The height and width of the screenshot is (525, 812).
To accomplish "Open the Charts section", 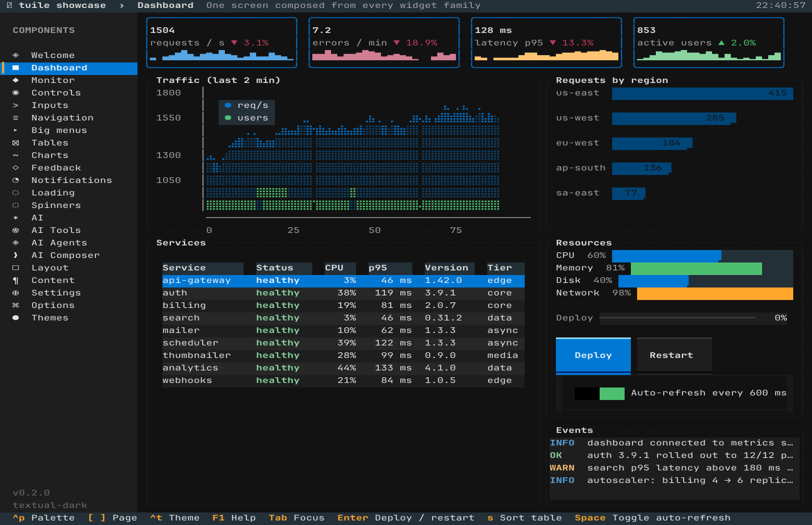I will pos(69,155).
